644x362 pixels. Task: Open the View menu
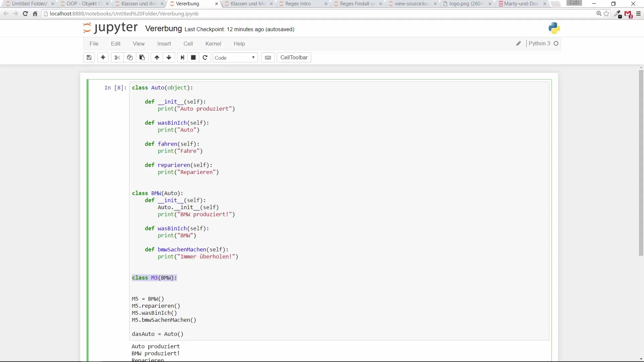coord(139,44)
